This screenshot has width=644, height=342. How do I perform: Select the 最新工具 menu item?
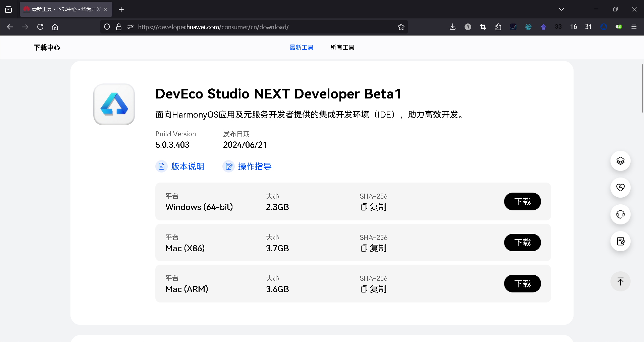[301, 47]
